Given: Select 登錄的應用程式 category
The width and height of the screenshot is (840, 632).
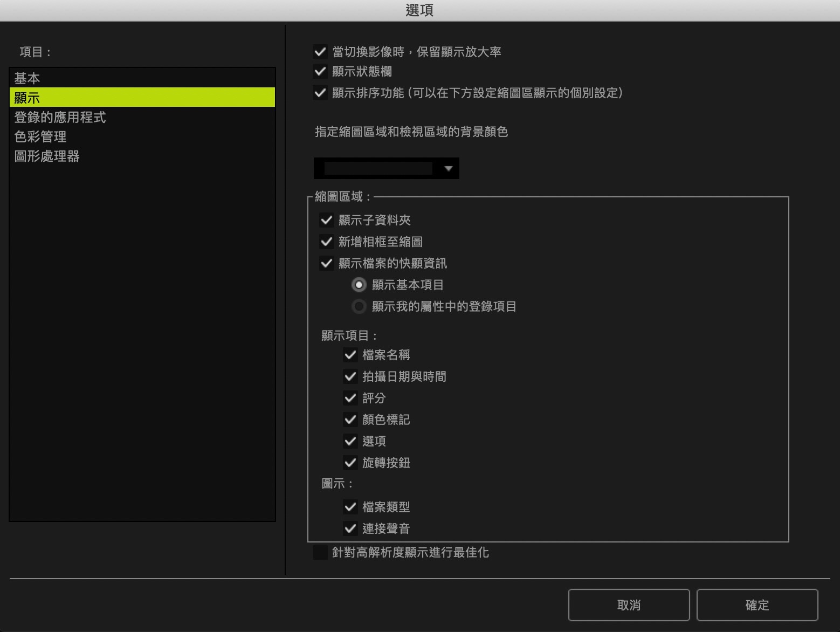Looking at the screenshot, I should pyautogui.click(x=60, y=117).
